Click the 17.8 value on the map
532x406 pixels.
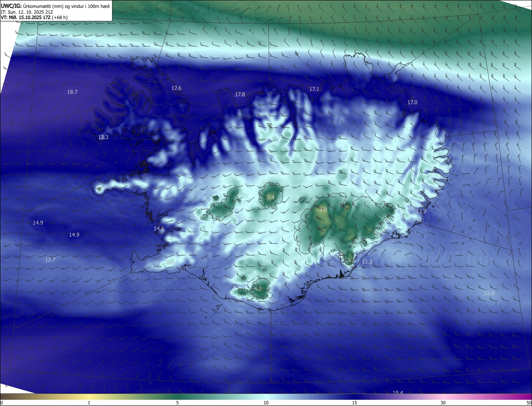(240, 95)
